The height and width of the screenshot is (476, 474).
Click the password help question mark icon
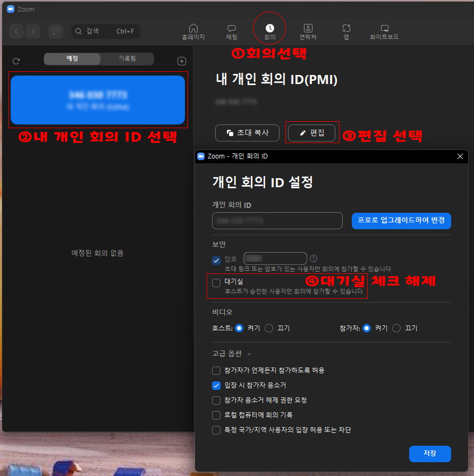(x=314, y=258)
